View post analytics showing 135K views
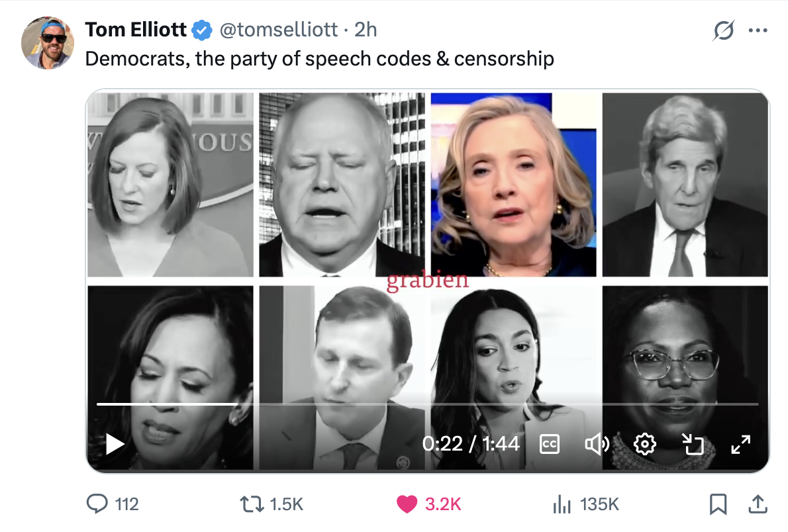The image size is (788, 532). (585, 504)
